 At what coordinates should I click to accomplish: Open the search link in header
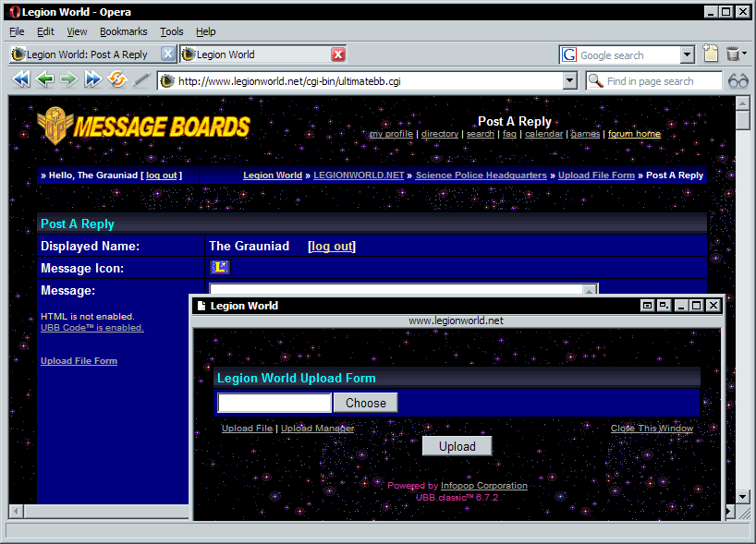(x=481, y=134)
